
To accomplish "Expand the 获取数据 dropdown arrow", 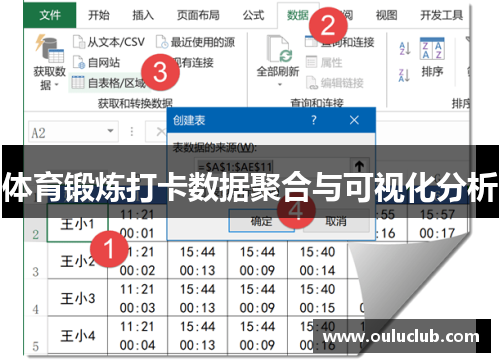I will pos(56,85).
